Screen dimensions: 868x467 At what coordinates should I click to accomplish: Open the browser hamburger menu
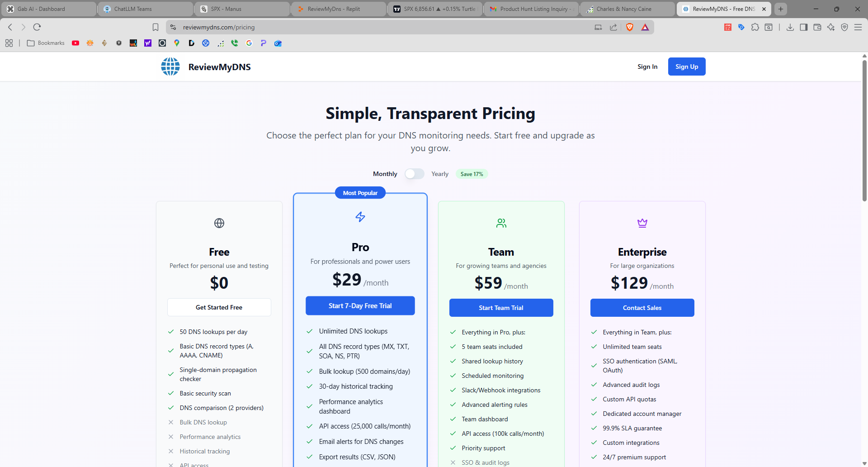(859, 27)
